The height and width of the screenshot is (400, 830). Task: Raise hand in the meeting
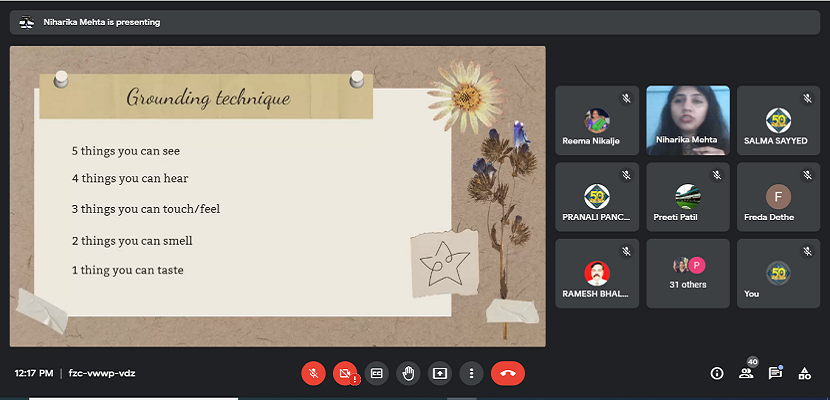[408, 374]
